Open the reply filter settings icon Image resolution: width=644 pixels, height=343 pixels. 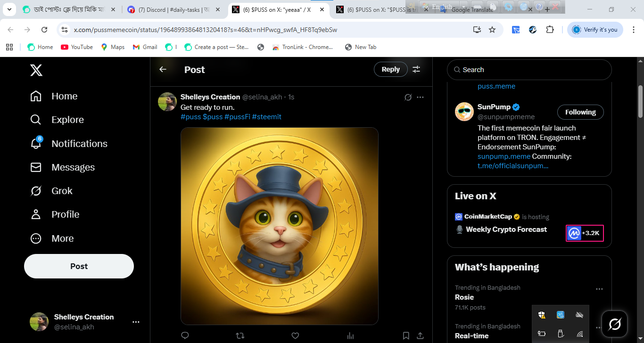[416, 69]
